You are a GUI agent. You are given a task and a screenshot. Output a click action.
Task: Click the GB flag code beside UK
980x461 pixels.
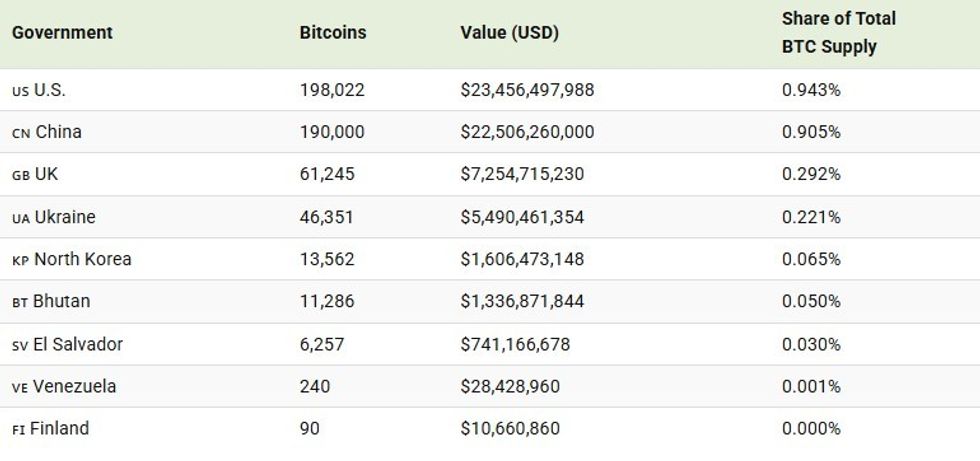tap(21, 175)
